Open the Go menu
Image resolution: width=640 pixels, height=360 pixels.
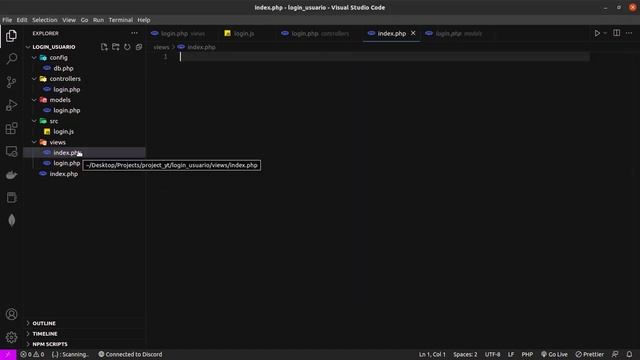pos(84,20)
